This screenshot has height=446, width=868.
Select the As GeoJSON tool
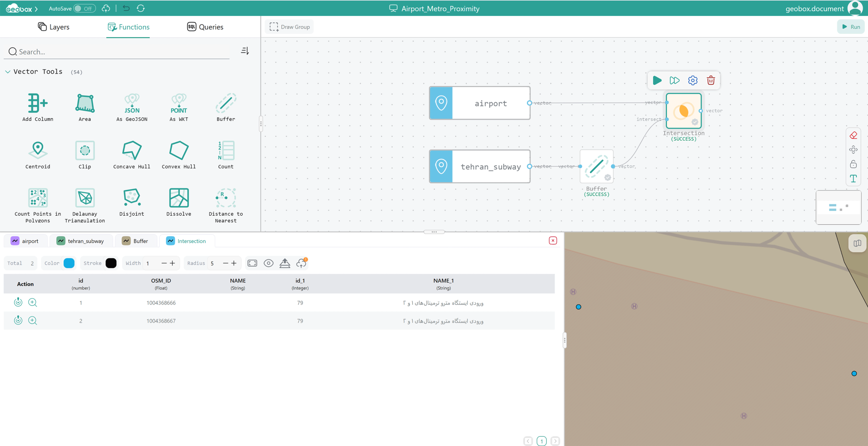132,107
